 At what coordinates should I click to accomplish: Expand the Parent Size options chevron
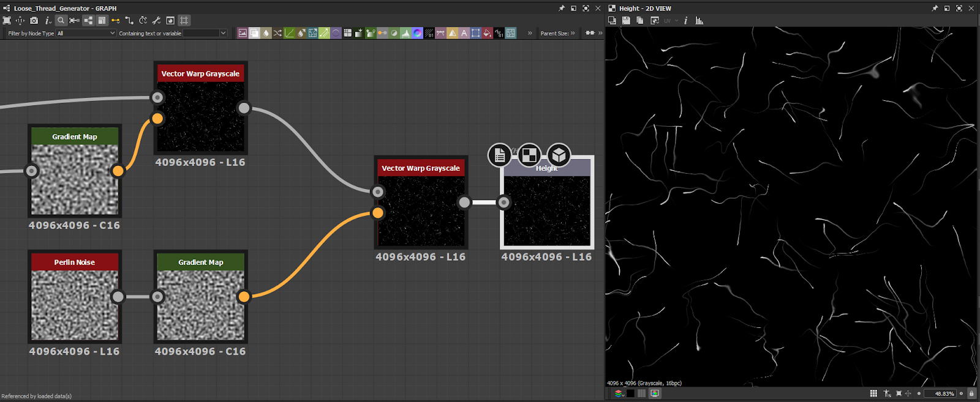573,33
